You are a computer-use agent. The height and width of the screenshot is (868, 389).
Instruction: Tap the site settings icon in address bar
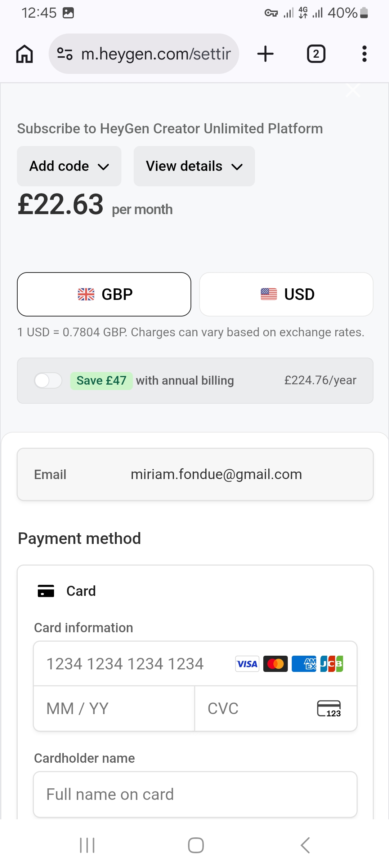65,54
